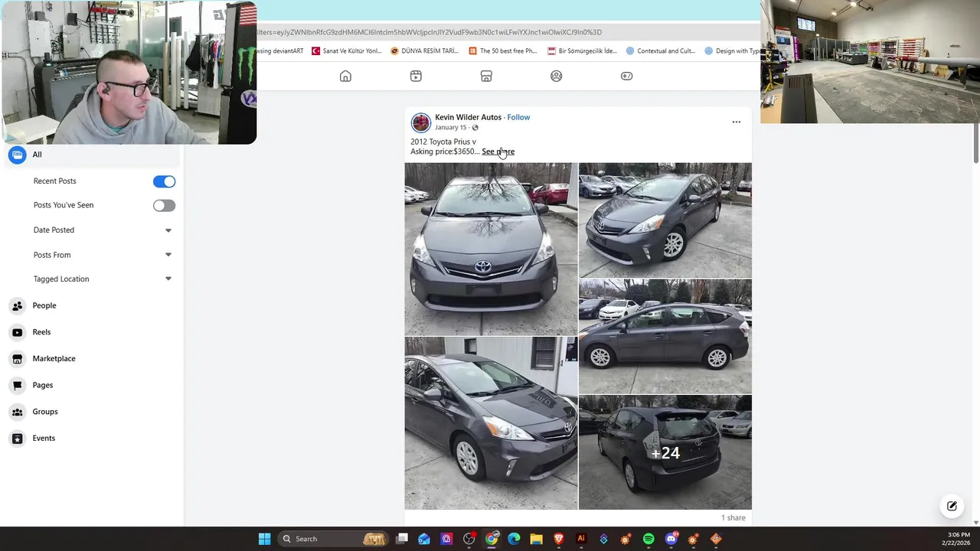Open front-view Prius photo thumbnail
The width and height of the screenshot is (980, 551).
(491, 249)
